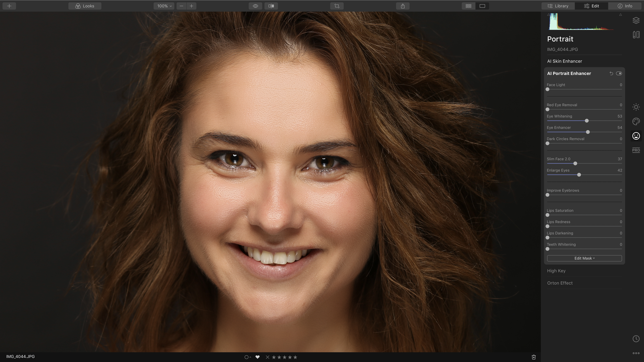Toggle the favorite heart flag
The width and height of the screenshot is (644, 362).
pos(257,357)
